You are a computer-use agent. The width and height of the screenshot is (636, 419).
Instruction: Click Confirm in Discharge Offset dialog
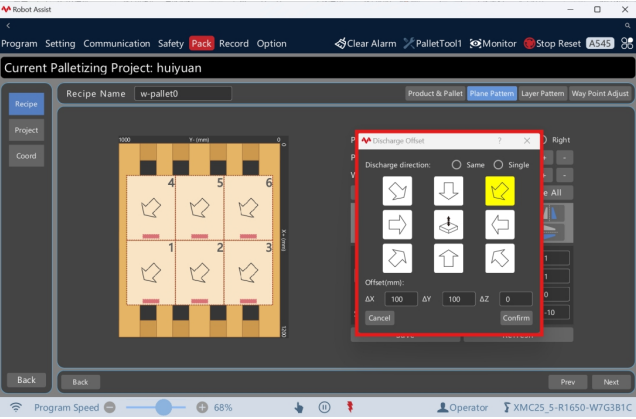pos(516,318)
